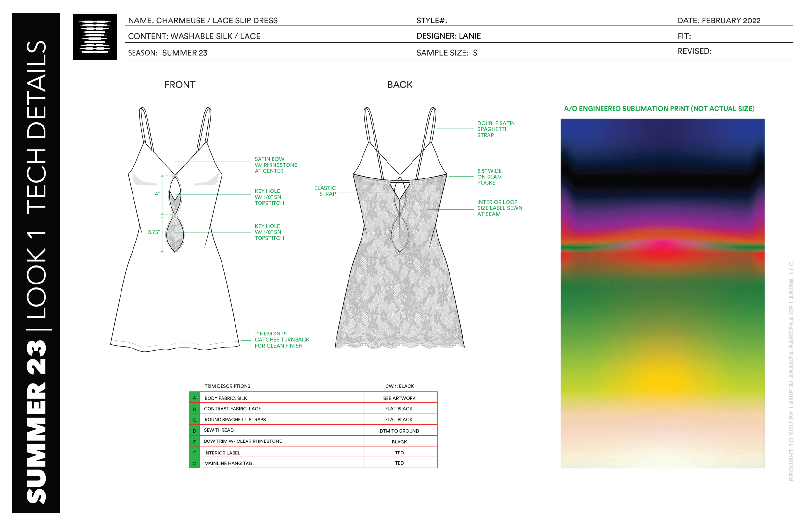Click 'SATIN BOW W/ RHINESTONE AT CENTER' callout
Viewport: 812px width, 526px height.
click(x=276, y=165)
